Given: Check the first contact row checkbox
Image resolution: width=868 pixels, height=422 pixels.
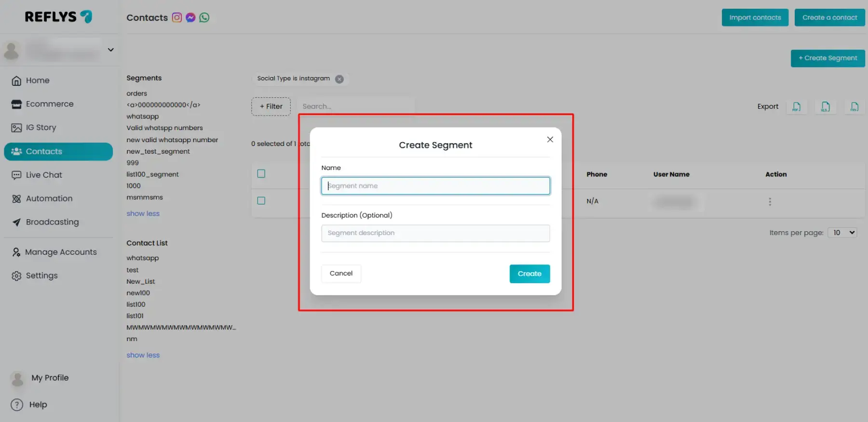Looking at the screenshot, I should tap(261, 201).
